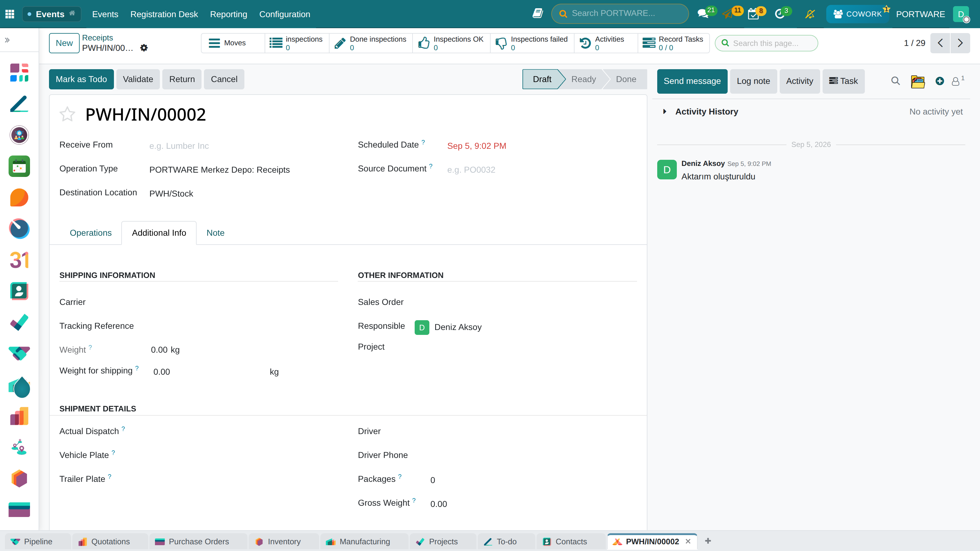Viewport: 980px width, 551px height.
Task: Add a new bottom tab with plus
Action: [708, 541]
